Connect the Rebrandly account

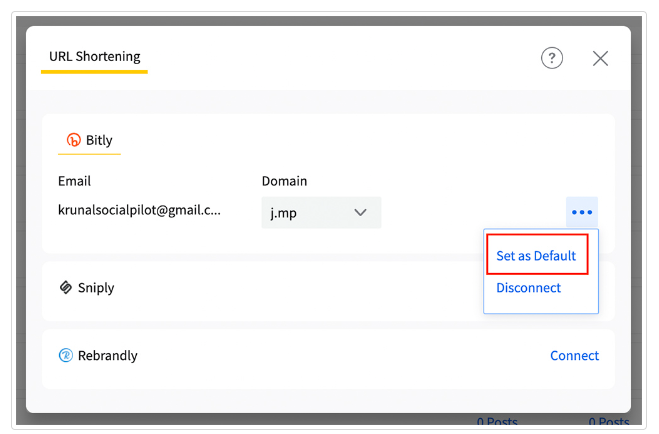point(575,356)
